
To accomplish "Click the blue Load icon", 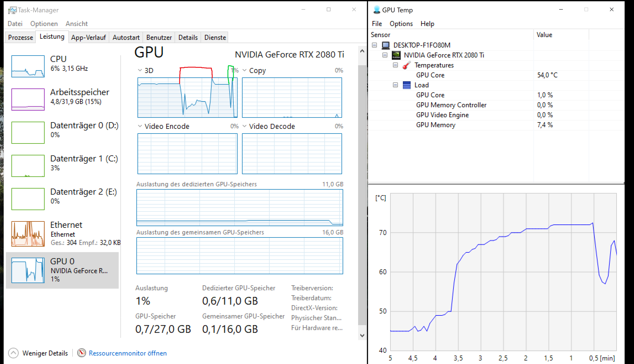I will (407, 85).
